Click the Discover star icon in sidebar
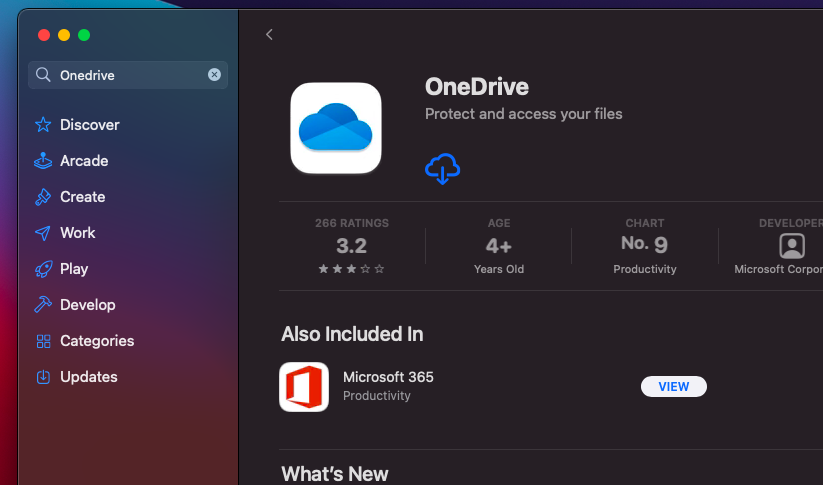The height and width of the screenshot is (485, 823). pos(43,125)
